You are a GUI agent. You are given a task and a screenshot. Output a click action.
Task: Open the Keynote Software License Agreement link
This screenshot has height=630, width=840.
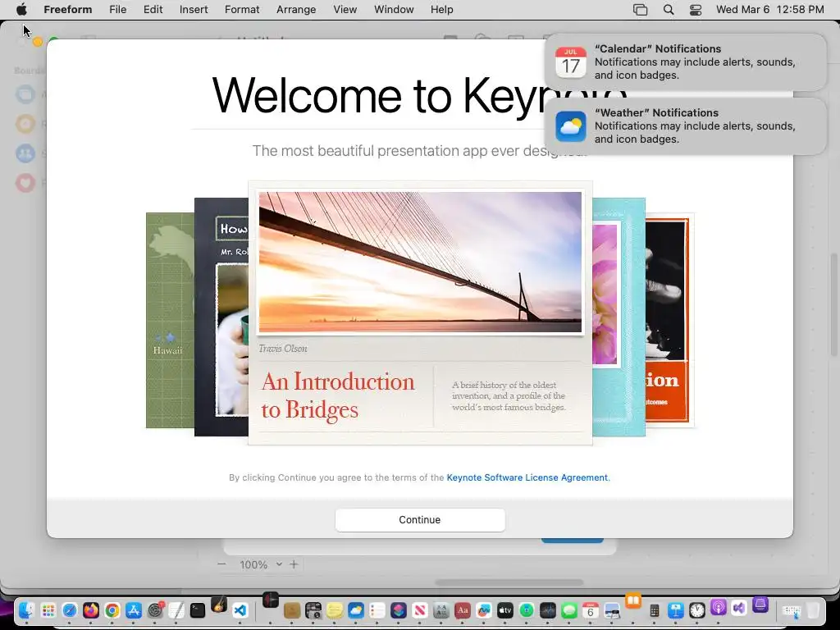527,477
